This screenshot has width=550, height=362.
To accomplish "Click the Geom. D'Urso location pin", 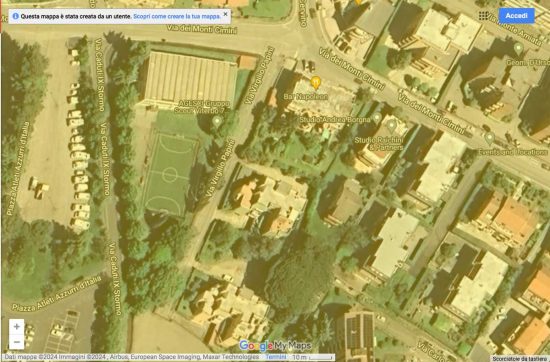I will [518, 49].
